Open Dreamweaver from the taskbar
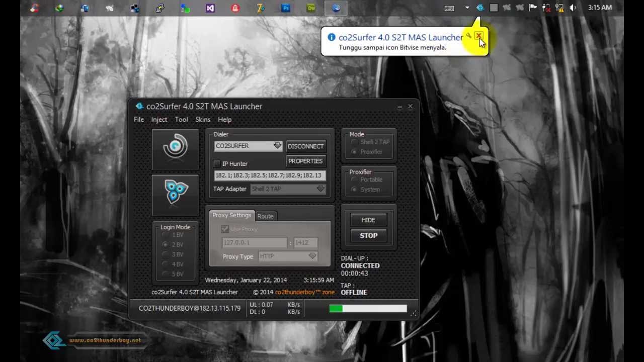644x362 pixels. click(x=311, y=8)
